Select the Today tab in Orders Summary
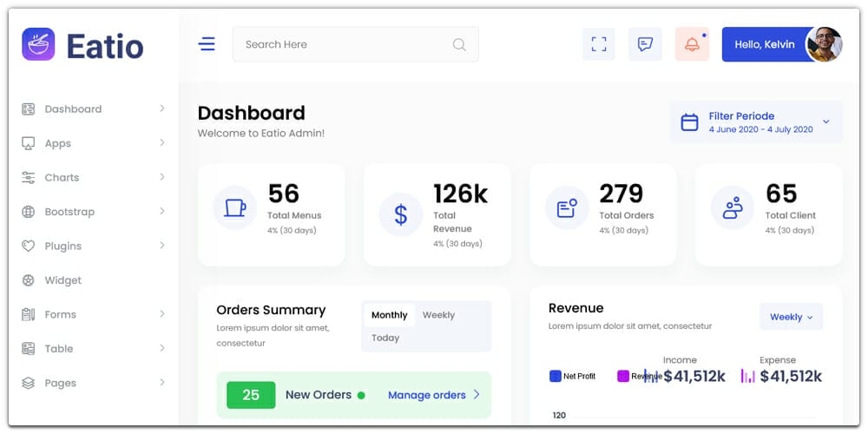 [385, 338]
